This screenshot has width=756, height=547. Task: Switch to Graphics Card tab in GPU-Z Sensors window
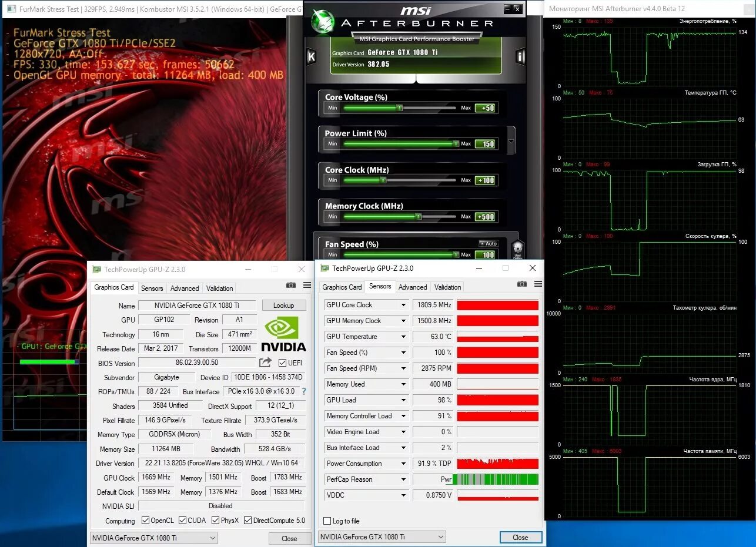point(342,287)
